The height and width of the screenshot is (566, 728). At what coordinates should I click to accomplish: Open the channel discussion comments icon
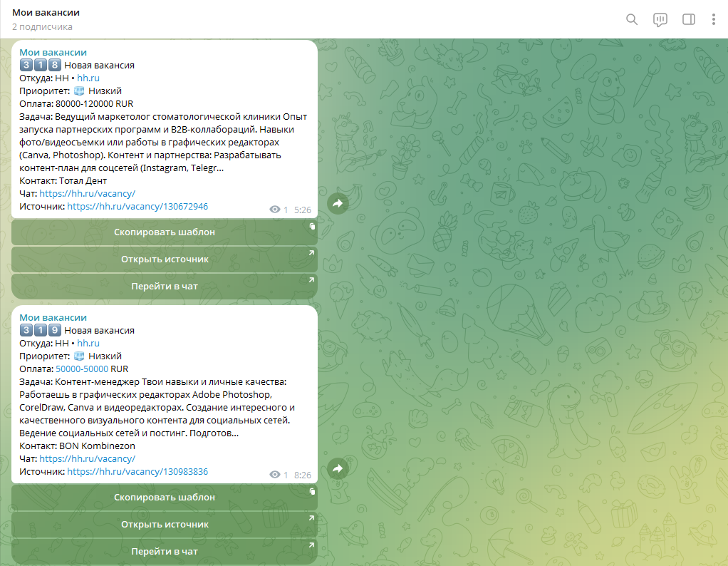(660, 19)
